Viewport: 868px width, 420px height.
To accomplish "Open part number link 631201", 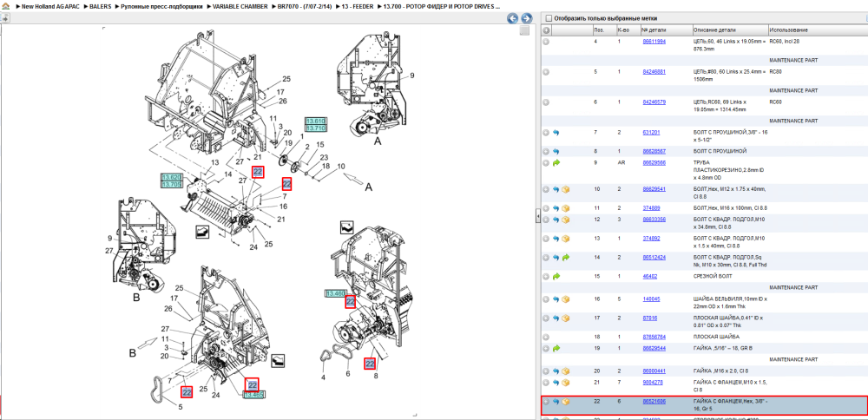I will [651, 133].
